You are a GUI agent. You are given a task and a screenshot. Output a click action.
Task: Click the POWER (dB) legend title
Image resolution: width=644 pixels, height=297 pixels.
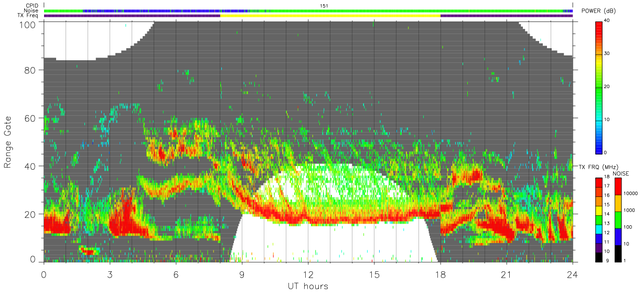[x=598, y=12]
